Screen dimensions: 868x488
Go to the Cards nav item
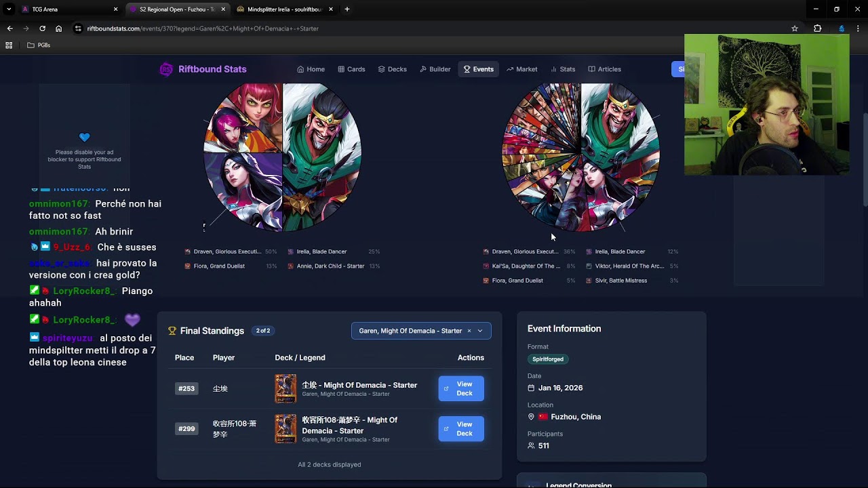click(x=351, y=69)
